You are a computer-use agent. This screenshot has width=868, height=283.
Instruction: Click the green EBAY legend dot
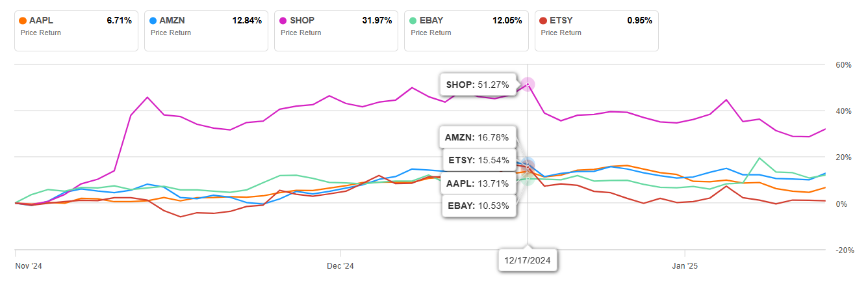pos(413,21)
